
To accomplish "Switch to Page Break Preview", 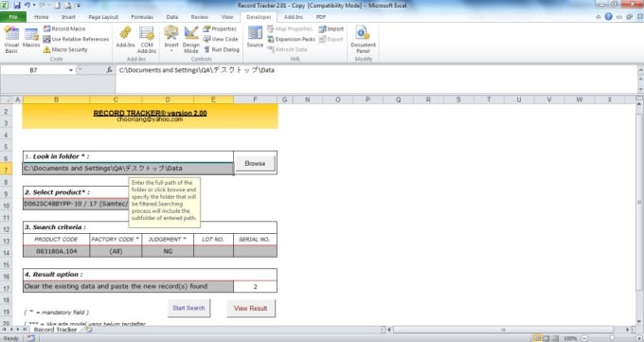I will 555,338.
